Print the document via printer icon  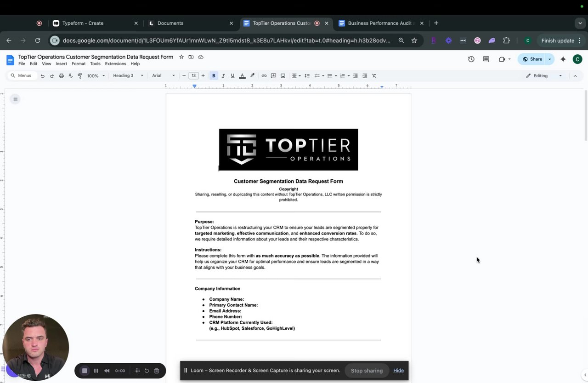[x=61, y=76]
